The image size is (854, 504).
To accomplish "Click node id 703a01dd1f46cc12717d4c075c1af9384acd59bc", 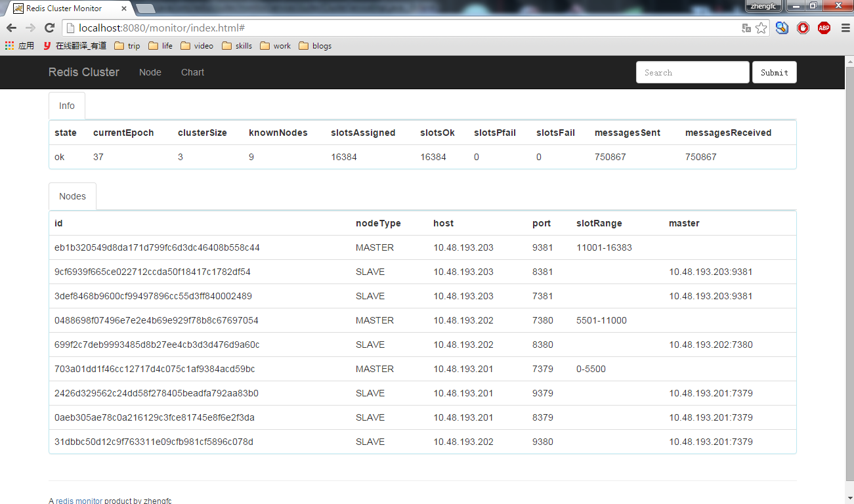I will pyautogui.click(x=154, y=369).
